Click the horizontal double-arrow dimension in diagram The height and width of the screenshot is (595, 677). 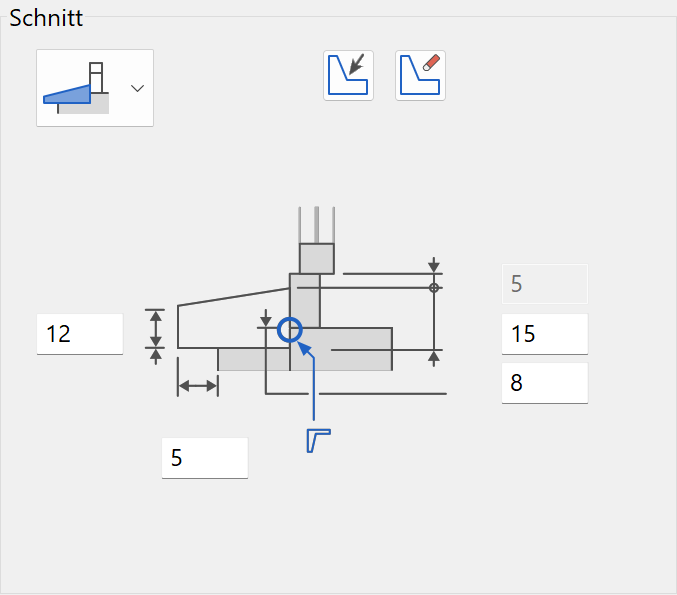[198, 386]
